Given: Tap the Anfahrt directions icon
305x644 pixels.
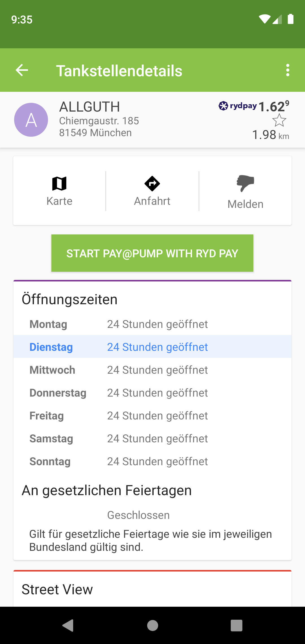Looking at the screenshot, I should click(x=152, y=184).
